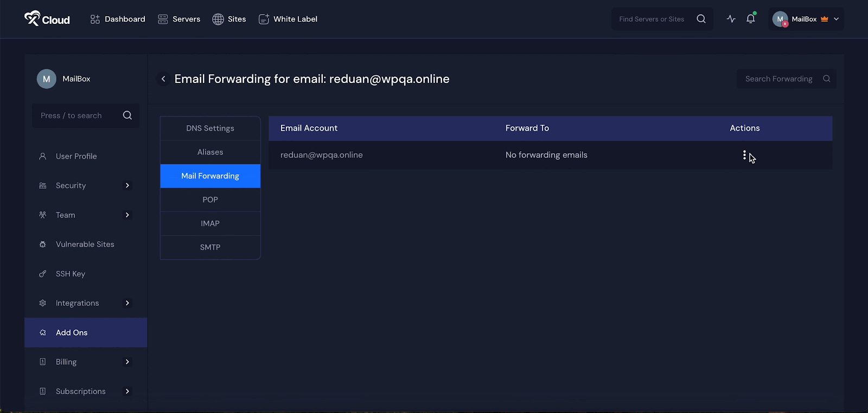Open the MailBox account dropdown
The image size is (868, 413).
[x=807, y=19]
